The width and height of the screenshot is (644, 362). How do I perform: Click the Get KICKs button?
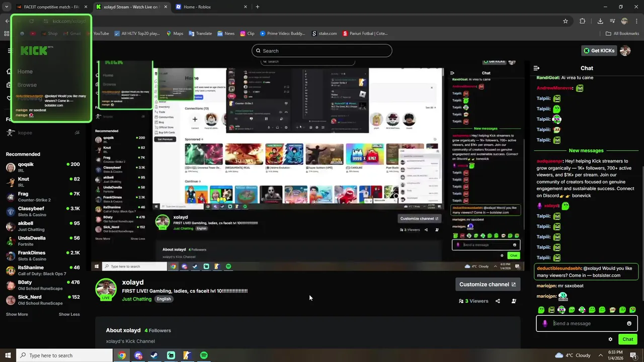pos(599,51)
